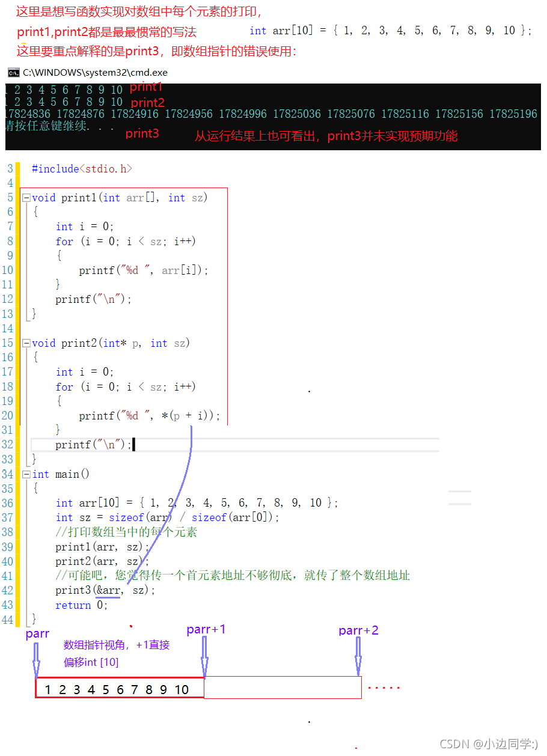Image resolution: width=547 pixels, height=756 pixels.
Task: Click 'int i = 0;' on line 17
Action: tap(85, 372)
